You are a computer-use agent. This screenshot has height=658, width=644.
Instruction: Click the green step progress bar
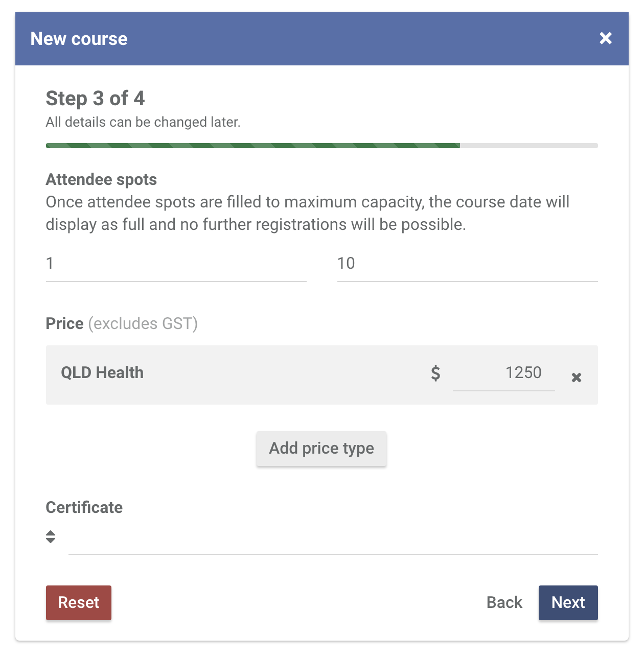pos(253,146)
